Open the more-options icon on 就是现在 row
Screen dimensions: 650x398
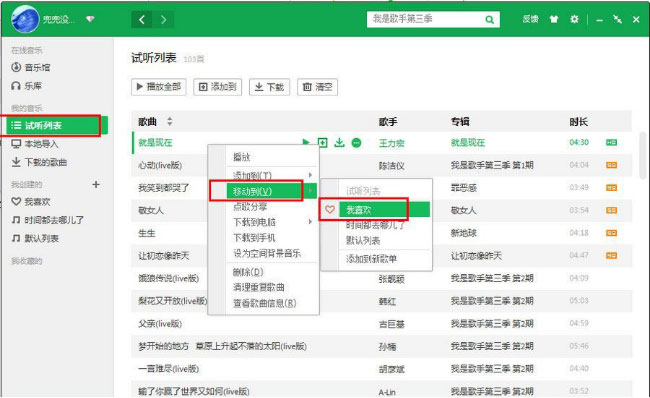[356, 143]
